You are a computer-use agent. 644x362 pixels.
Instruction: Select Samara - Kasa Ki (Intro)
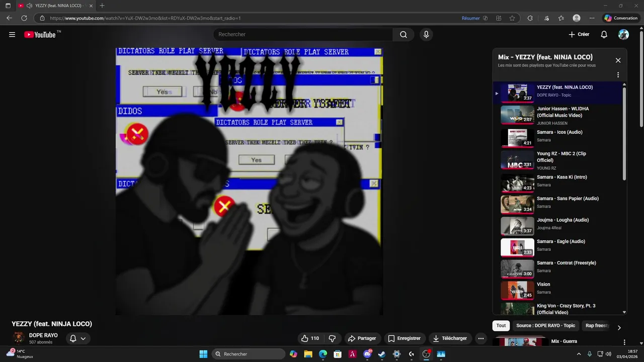click(x=557, y=182)
